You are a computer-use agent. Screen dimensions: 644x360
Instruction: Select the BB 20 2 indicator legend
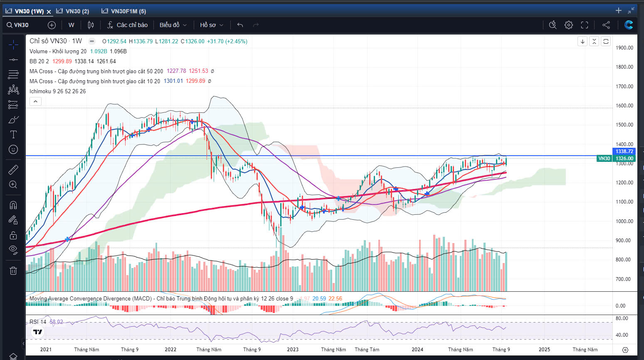[39, 61]
